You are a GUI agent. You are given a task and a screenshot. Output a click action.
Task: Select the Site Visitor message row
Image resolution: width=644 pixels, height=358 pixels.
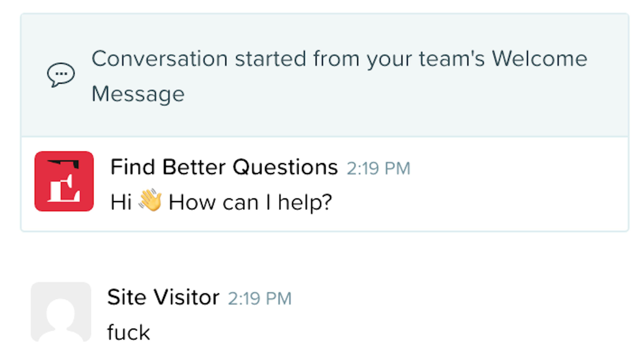200,313
